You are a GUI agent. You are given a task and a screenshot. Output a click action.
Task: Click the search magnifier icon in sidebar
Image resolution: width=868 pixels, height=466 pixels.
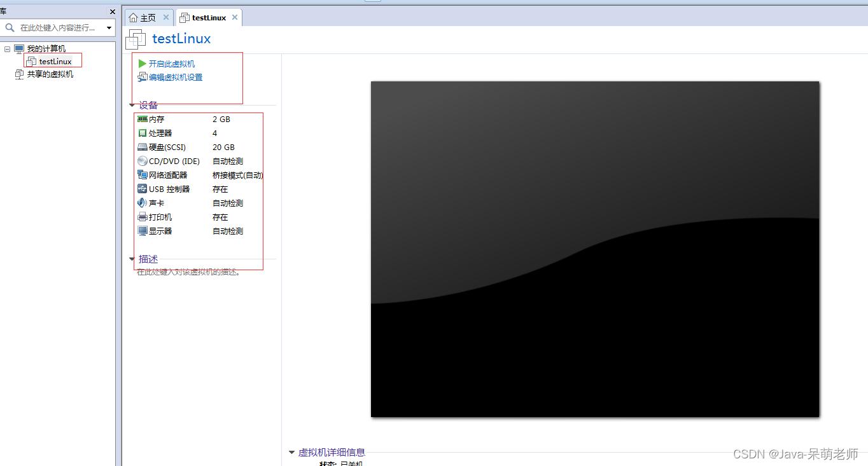click(9, 28)
